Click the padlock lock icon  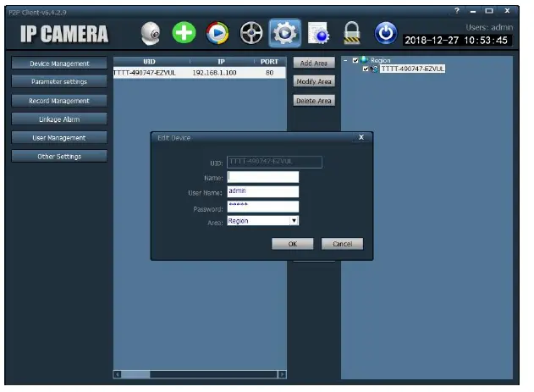(352, 33)
